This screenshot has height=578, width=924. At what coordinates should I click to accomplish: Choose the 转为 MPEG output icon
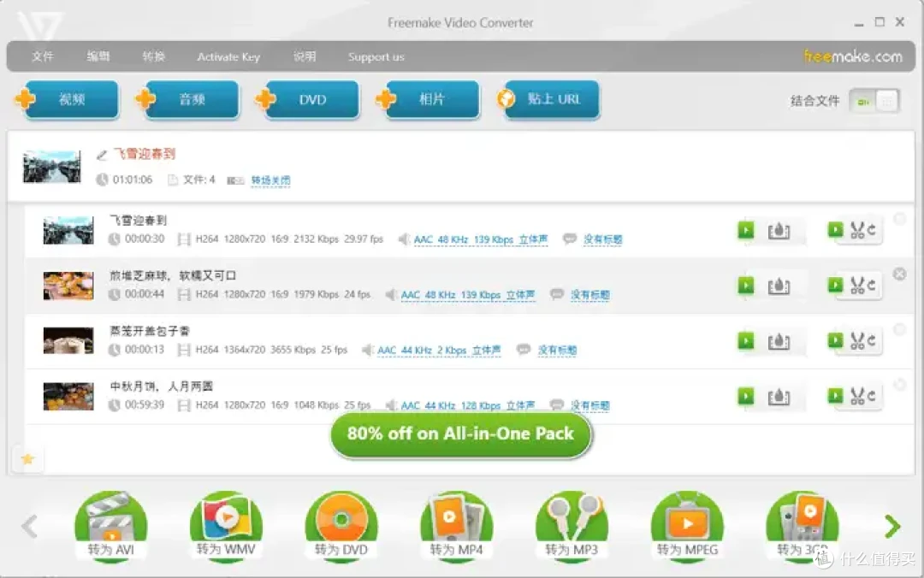[687, 526]
